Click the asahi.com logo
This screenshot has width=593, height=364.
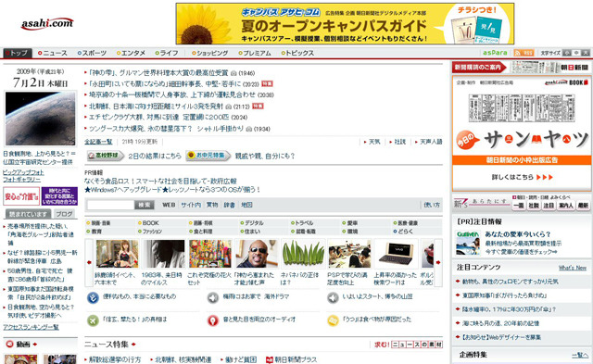tap(47, 23)
